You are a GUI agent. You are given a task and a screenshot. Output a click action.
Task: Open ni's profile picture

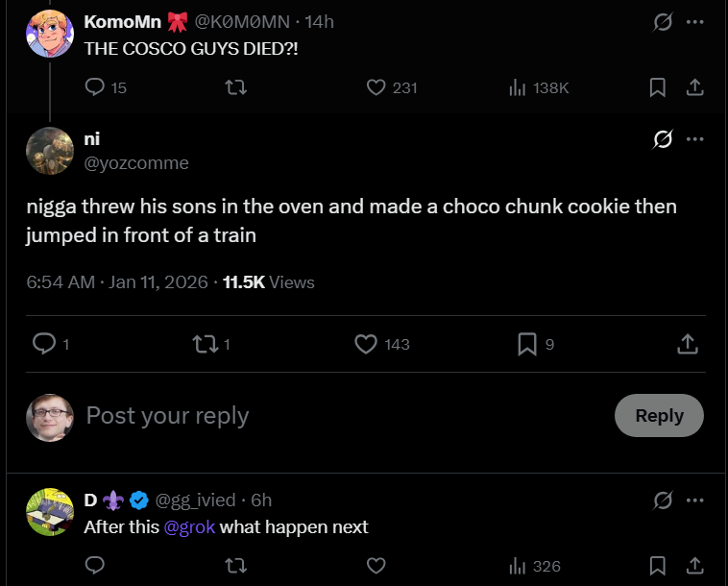pyautogui.click(x=50, y=151)
